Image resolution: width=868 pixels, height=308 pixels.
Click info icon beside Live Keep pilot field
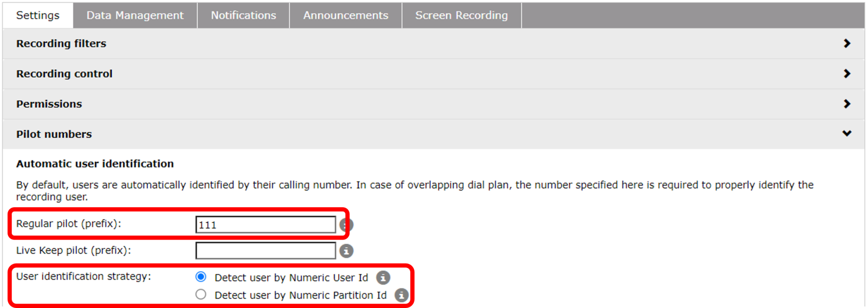pos(346,251)
